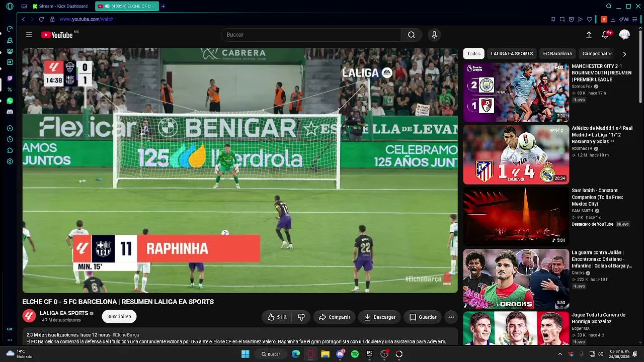Open the Twitch sidebar panel

tap(10, 78)
